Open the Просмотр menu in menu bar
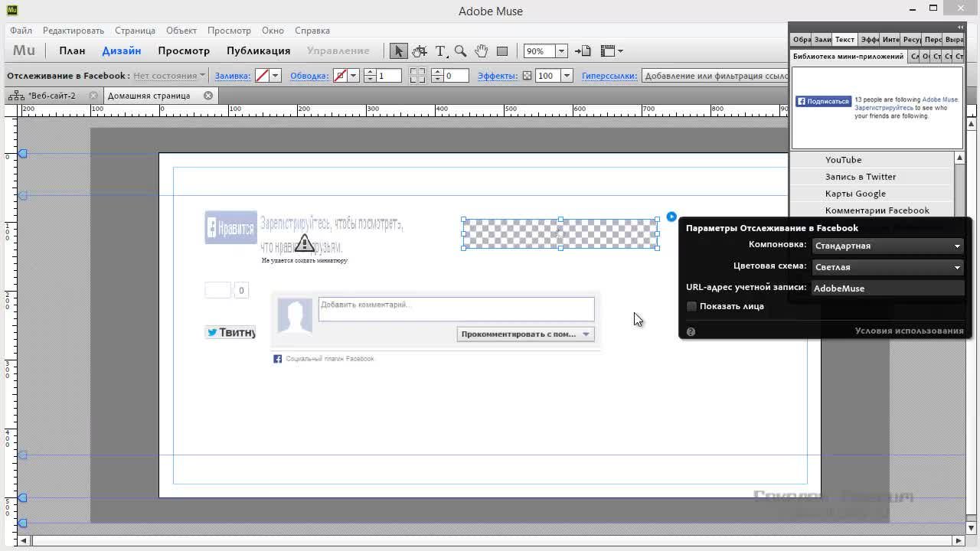Image resolution: width=980 pixels, height=551 pixels. (229, 31)
